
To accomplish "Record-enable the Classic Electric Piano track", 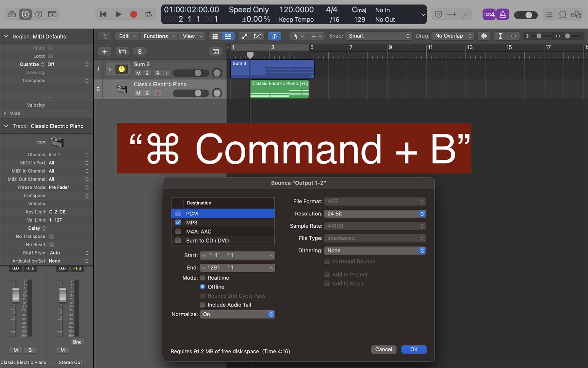I will click(x=158, y=93).
